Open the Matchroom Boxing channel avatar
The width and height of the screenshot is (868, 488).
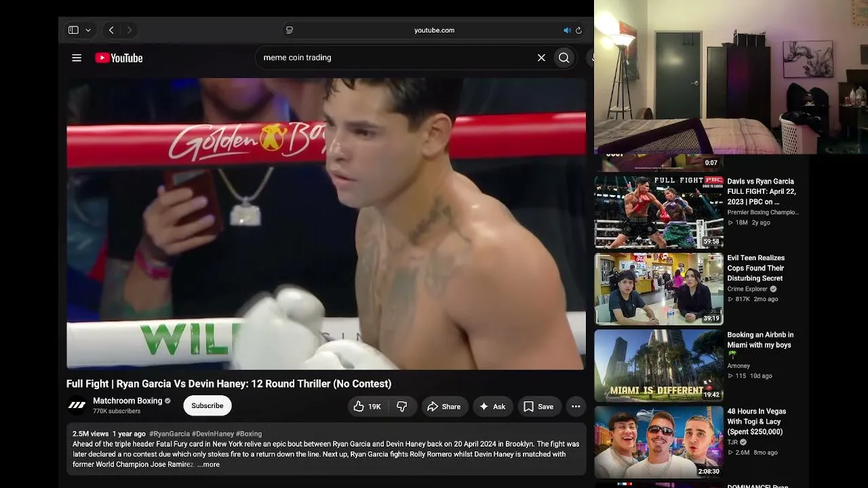pyautogui.click(x=77, y=405)
